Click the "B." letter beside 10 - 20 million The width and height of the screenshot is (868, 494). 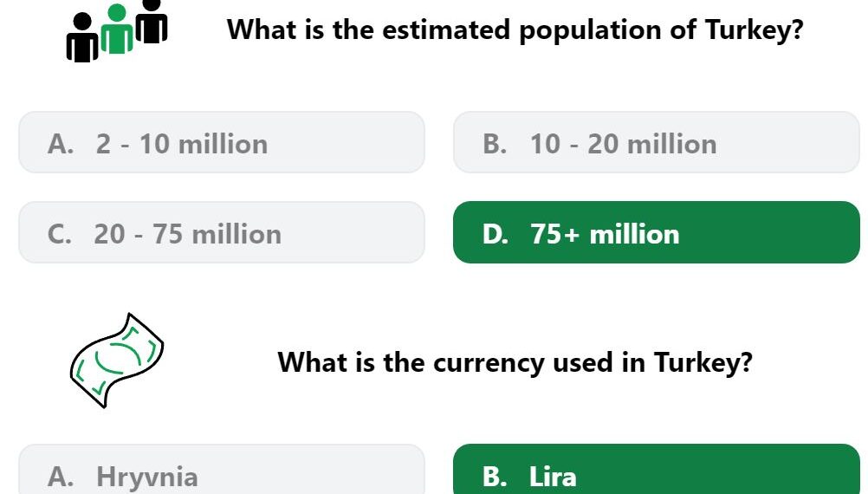(495, 144)
